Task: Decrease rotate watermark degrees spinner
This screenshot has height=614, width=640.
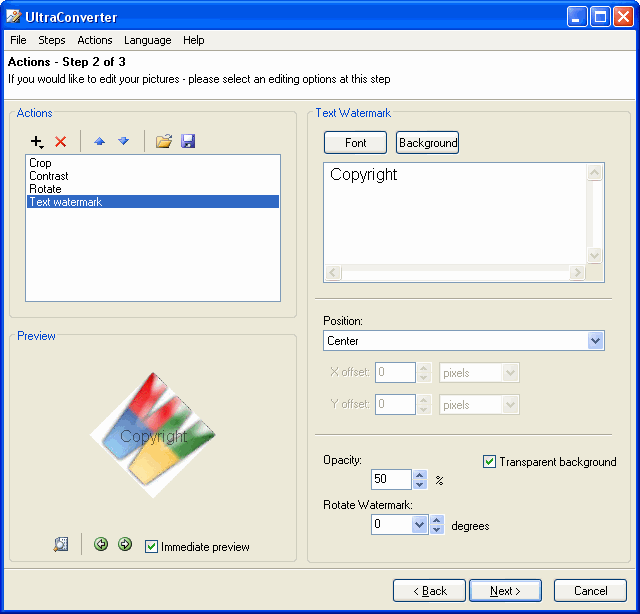Action: pyautogui.click(x=437, y=529)
